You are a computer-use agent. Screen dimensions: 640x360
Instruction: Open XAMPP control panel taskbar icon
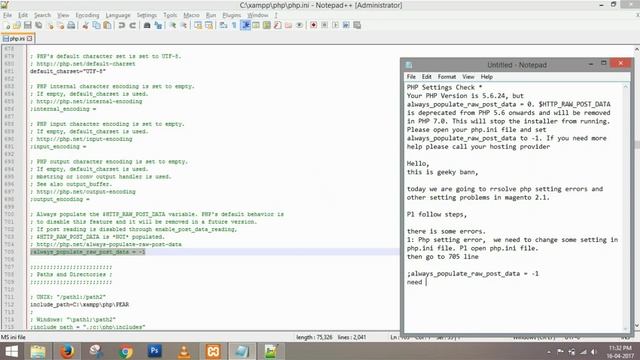click(x=213, y=351)
